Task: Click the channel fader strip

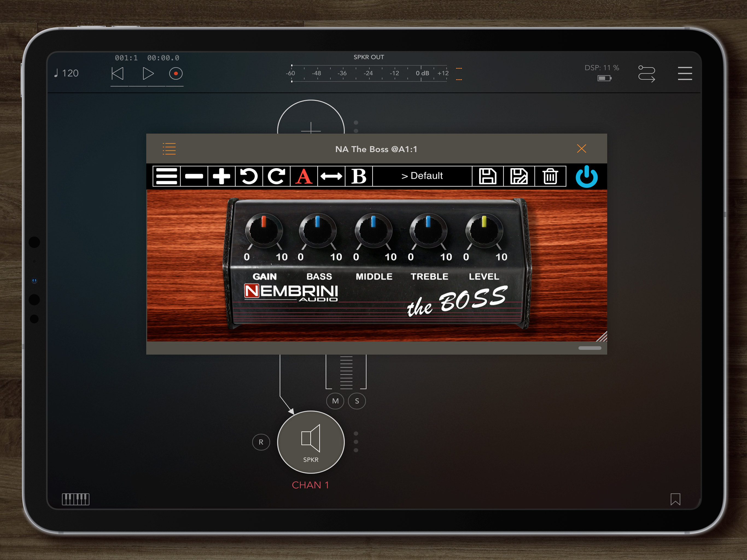Action: point(346,372)
